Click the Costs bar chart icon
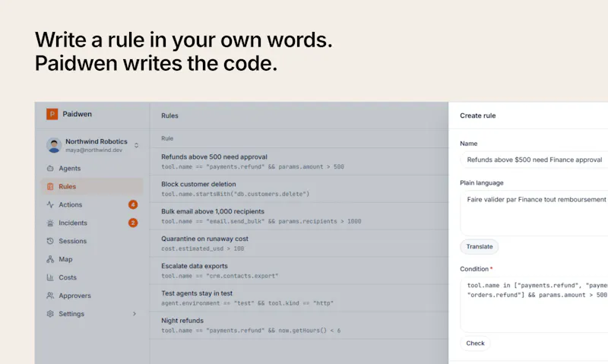Screen dimensions: 608x364 (50, 277)
